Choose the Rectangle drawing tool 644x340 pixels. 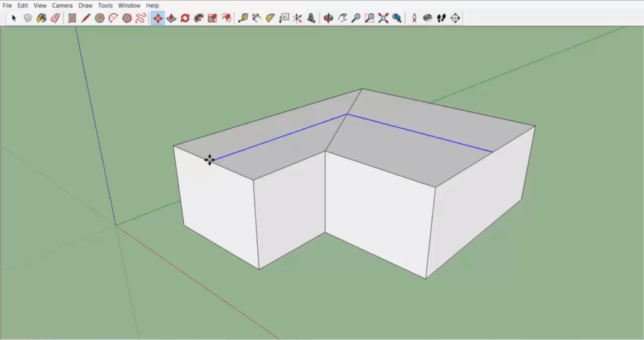tap(72, 18)
